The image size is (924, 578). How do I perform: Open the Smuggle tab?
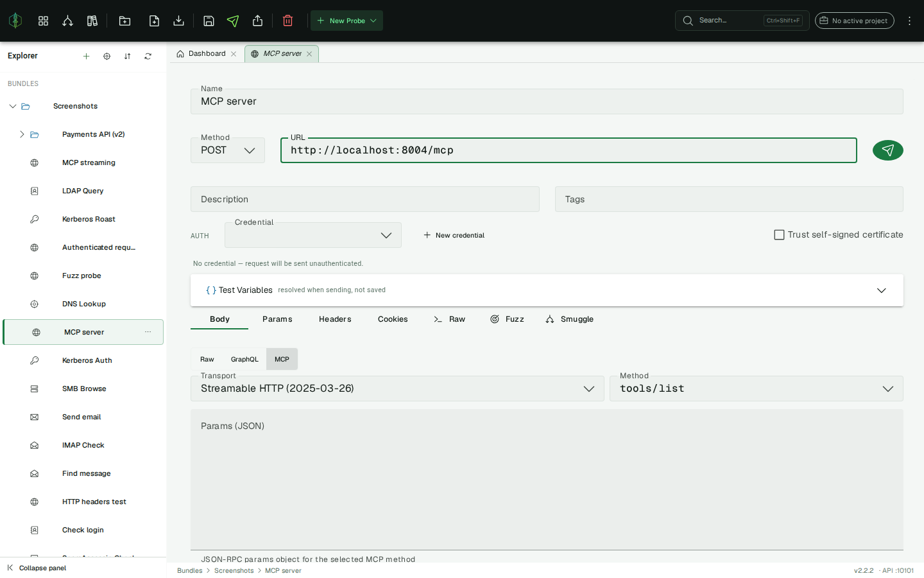pos(570,319)
